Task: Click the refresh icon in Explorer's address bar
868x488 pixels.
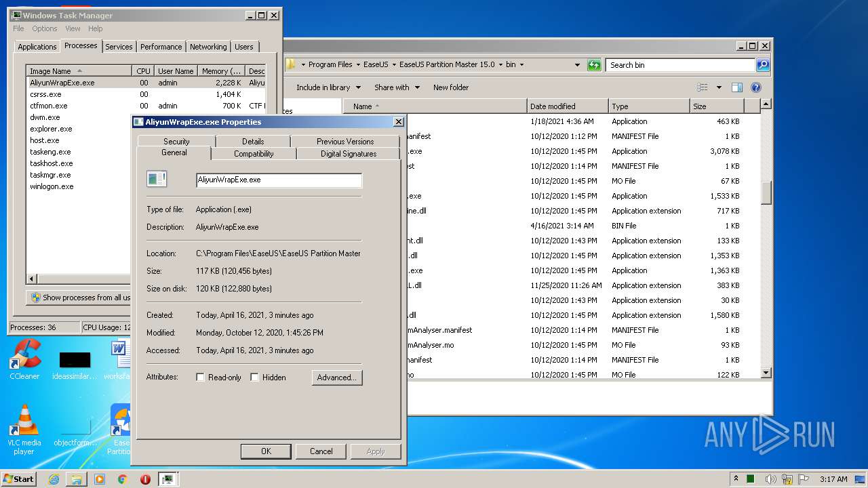Action: [x=594, y=65]
